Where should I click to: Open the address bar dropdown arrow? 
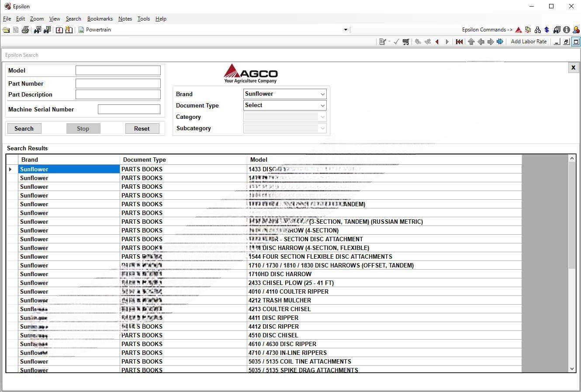(345, 29)
